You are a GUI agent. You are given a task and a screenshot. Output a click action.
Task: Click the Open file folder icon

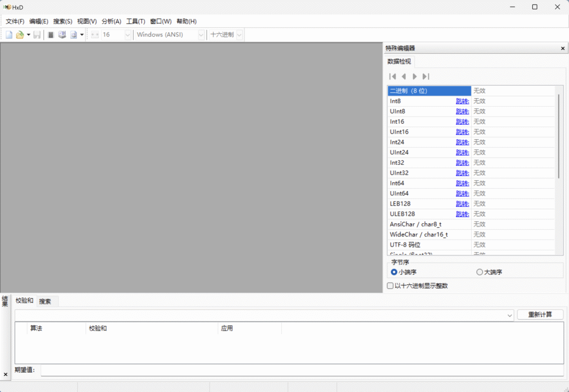coord(19,34)
